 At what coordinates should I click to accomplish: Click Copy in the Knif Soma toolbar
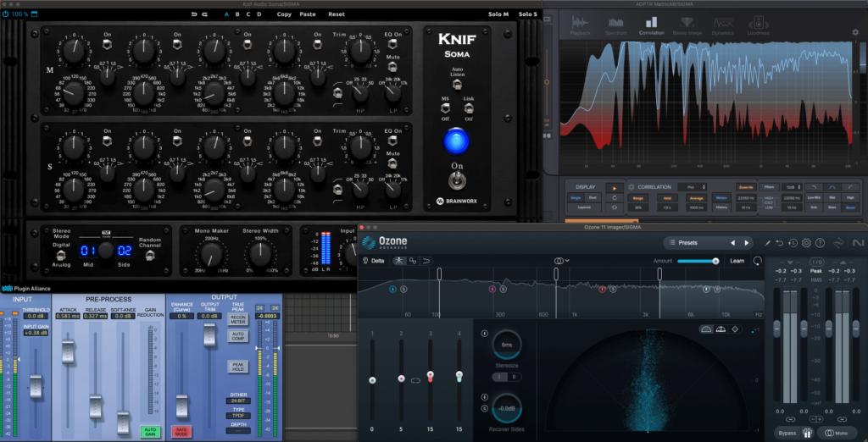click(284, 14)
